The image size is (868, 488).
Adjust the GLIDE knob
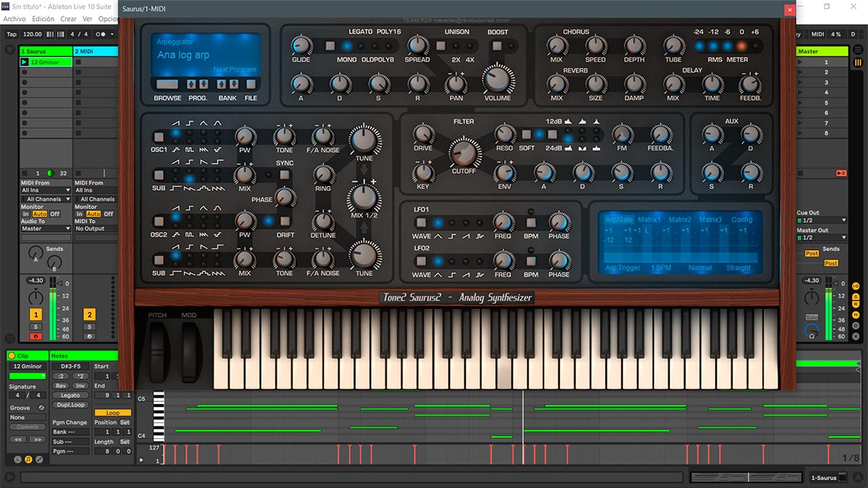[301, 46]
